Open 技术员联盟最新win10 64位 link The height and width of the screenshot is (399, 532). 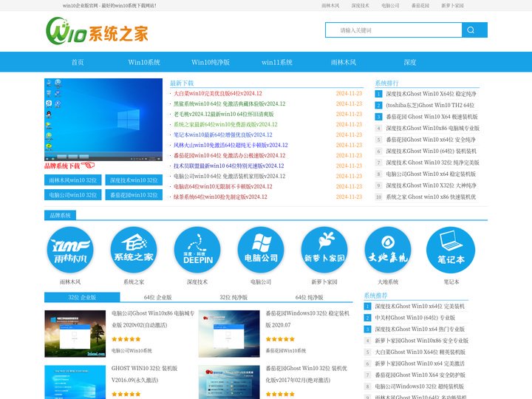(x=228, y=166)
